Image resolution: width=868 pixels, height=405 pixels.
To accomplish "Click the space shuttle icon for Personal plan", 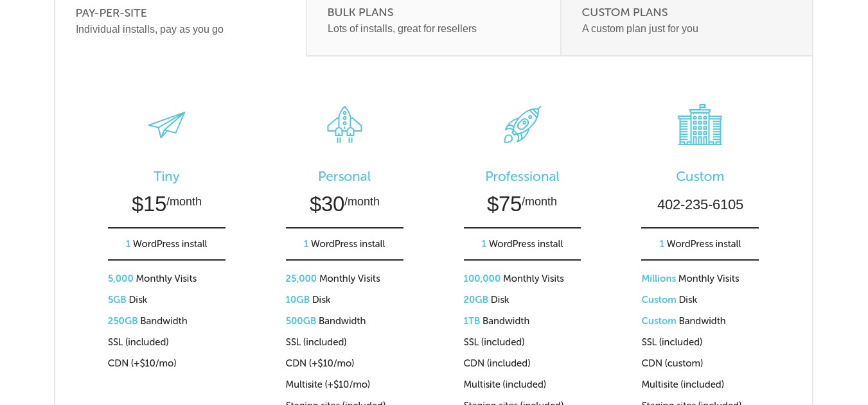I will coord(344,125).
